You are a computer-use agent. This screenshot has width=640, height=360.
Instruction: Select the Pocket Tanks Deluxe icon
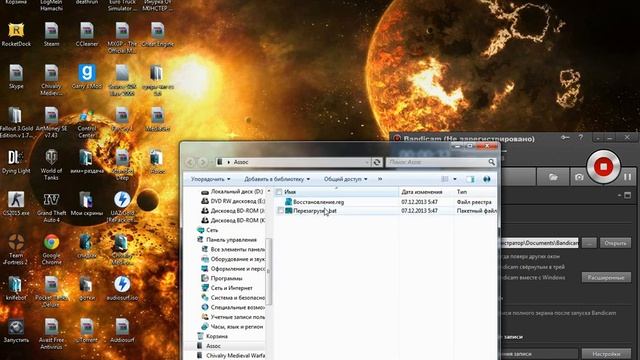51,291
